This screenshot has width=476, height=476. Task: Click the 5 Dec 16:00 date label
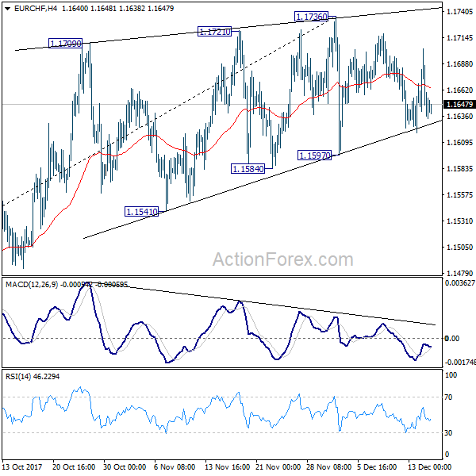click(377, 466)
